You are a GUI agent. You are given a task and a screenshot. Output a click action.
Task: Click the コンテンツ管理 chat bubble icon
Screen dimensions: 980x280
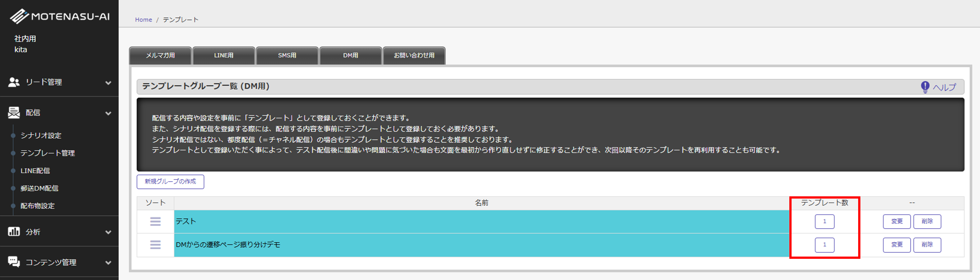[14, 262]
